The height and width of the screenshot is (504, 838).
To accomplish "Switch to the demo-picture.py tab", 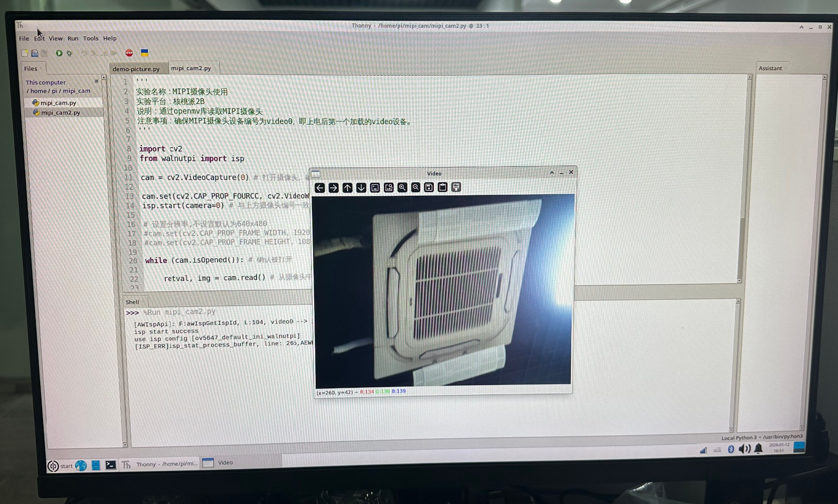I will coord(136,69).
